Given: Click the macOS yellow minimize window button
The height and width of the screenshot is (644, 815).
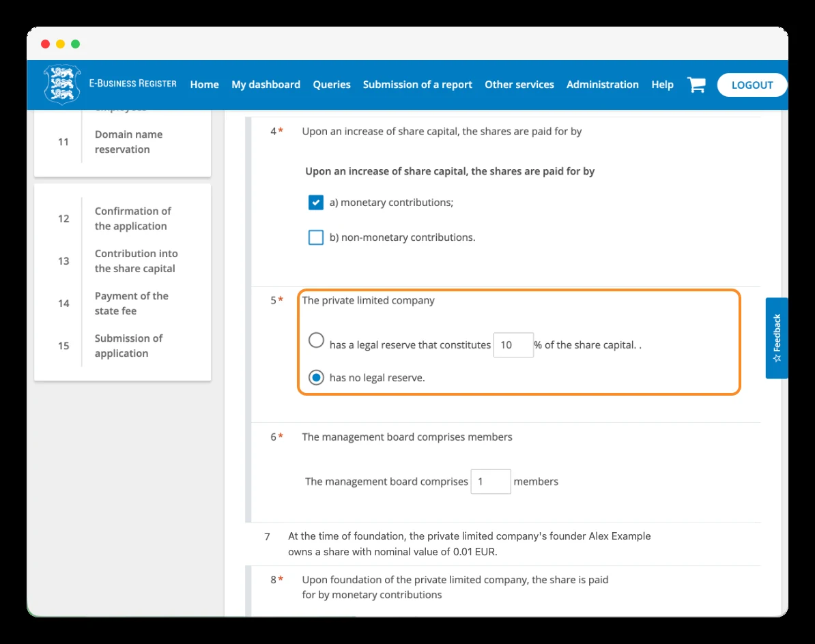Looking at the screenshot, I should [x=60, y=44].
